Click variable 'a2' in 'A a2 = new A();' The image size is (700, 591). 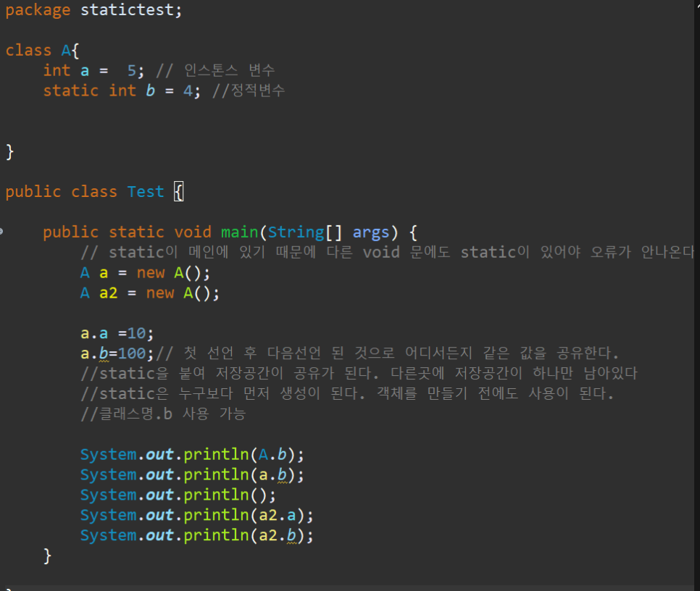coord(109,293)
